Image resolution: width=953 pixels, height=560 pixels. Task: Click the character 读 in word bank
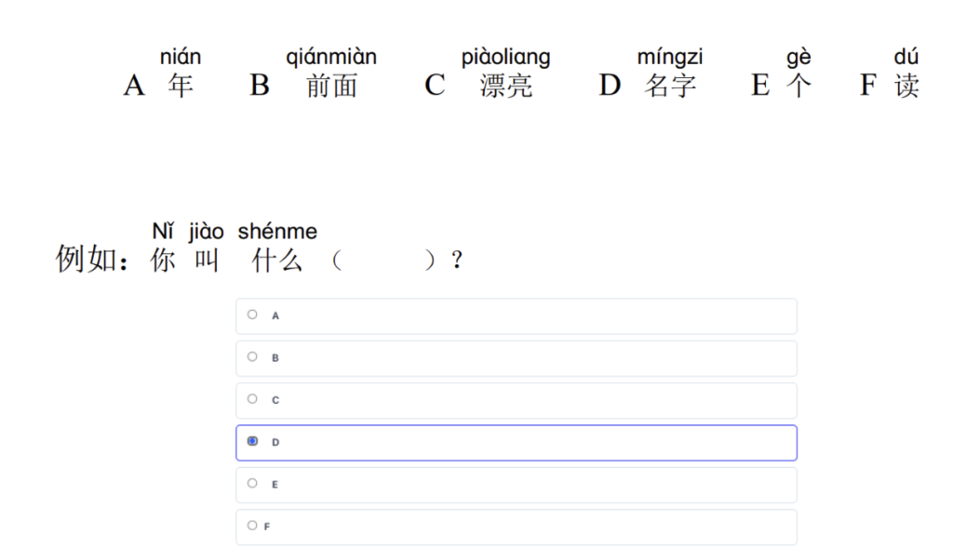point(906,87)
